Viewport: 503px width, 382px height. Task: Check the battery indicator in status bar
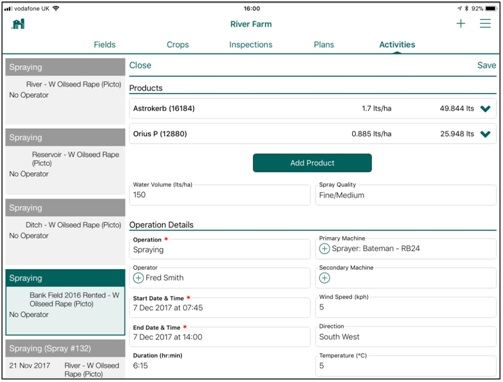491,8
